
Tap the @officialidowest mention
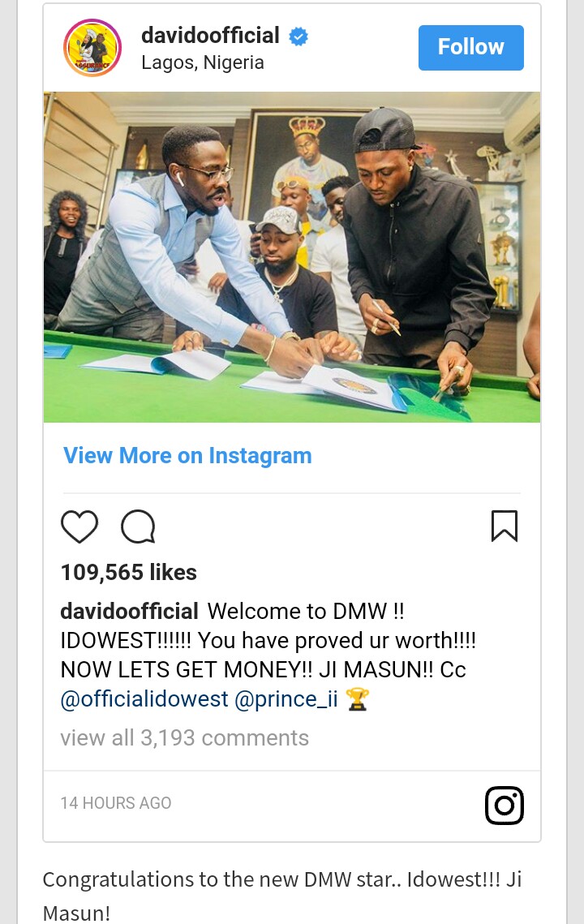pos(144,699)
